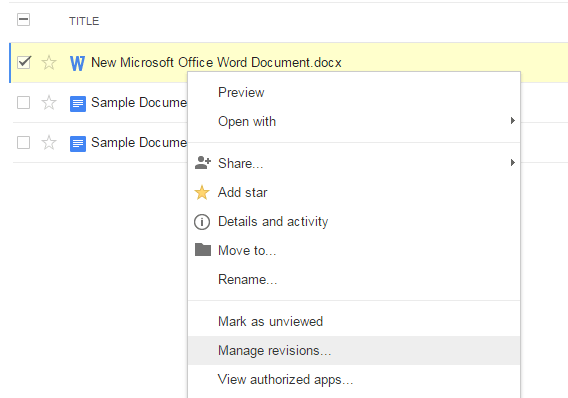Expand the Open with submenu arrow
The height and width of the screenshot is (398, 568).
(512, 121)
